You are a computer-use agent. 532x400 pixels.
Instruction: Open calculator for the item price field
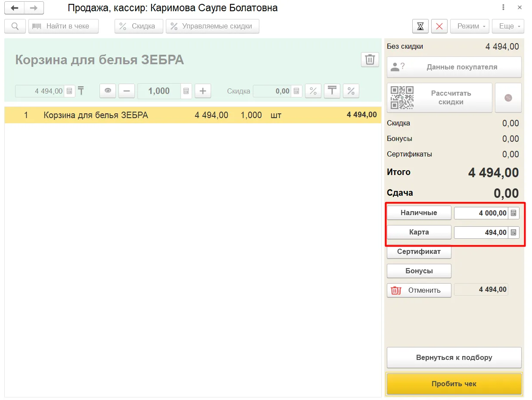click(x=70, y=91)
